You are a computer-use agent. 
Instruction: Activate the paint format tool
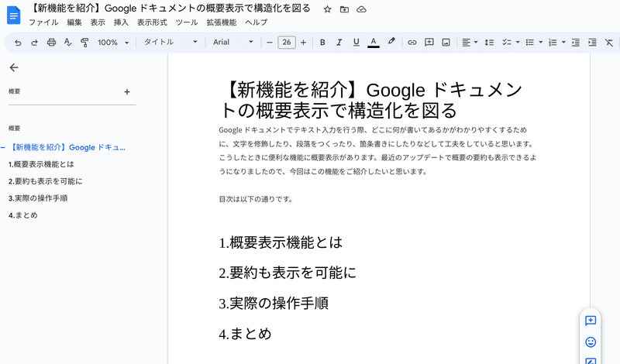[x=84, y=43]
